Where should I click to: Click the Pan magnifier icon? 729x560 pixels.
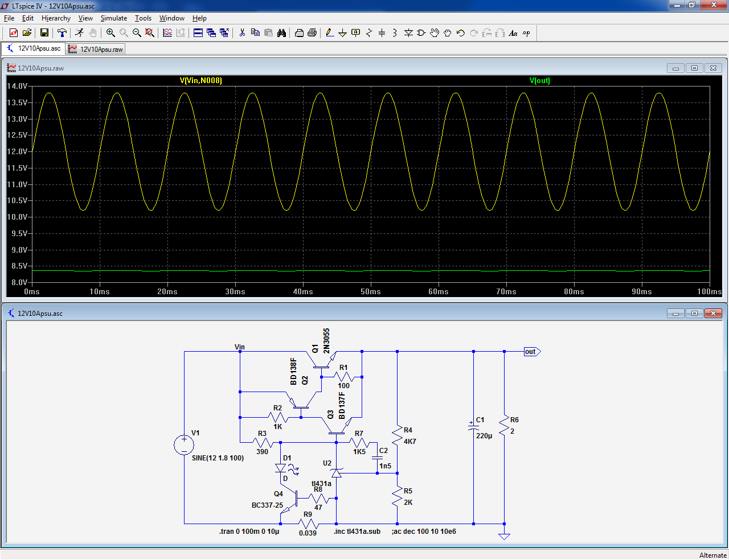(x=124, y=33)
